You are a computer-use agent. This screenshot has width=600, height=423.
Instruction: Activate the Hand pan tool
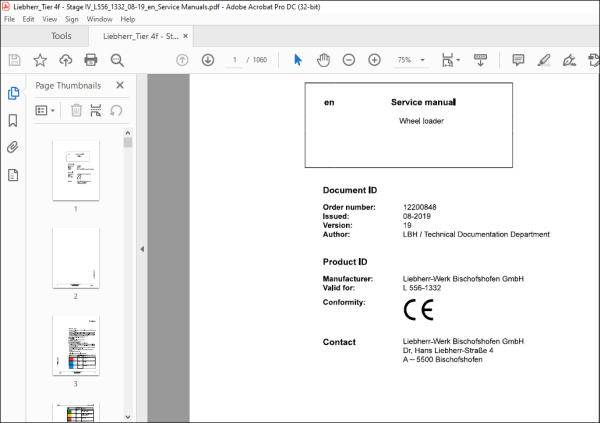[x=323, y=60]
